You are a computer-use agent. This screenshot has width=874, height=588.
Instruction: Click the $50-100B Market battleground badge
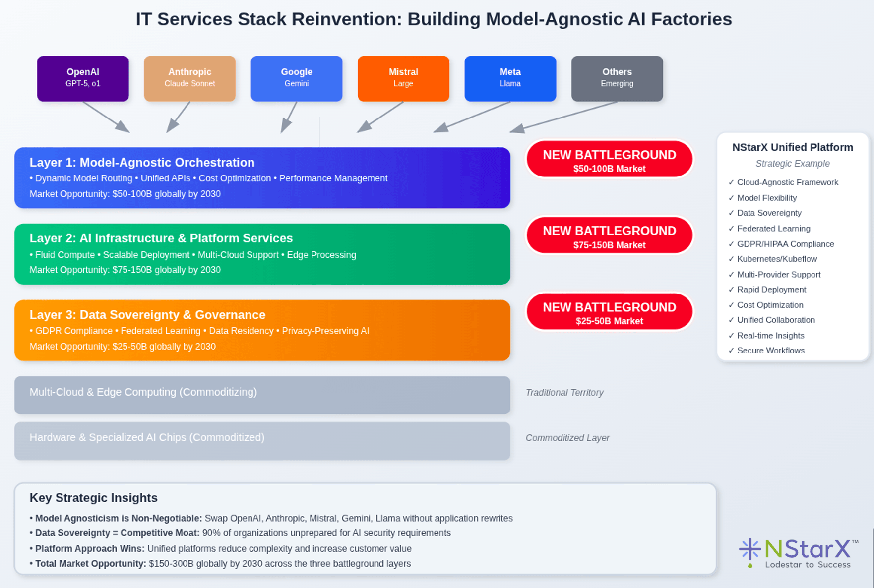609,159
